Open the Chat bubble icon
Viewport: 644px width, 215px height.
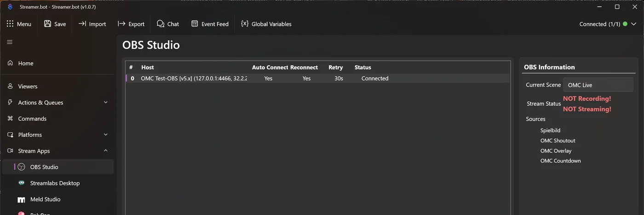tap(161, 24)
